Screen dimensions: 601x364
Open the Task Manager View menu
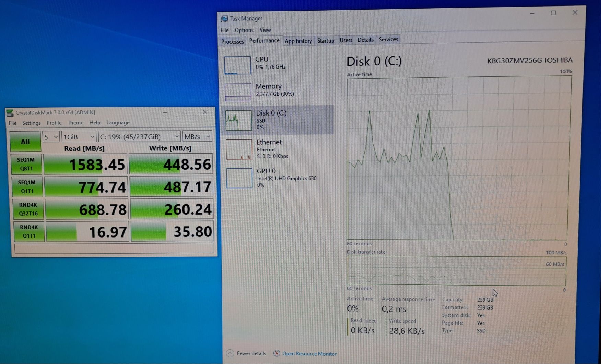265,30
